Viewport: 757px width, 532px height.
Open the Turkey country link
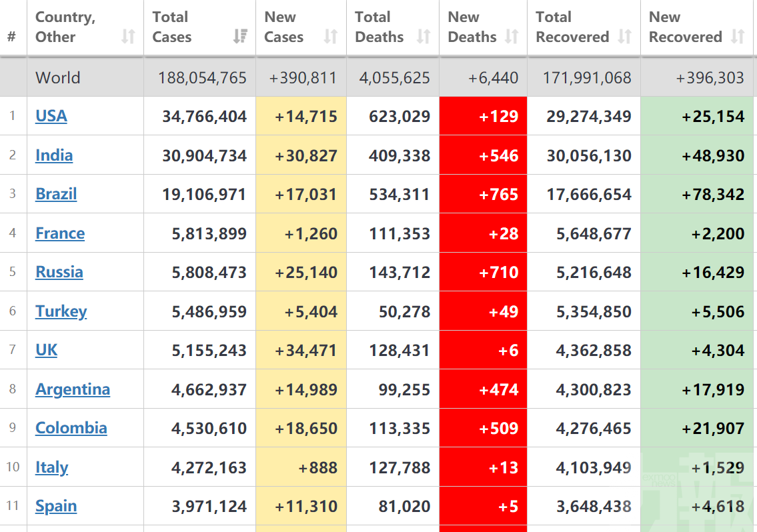61,311
